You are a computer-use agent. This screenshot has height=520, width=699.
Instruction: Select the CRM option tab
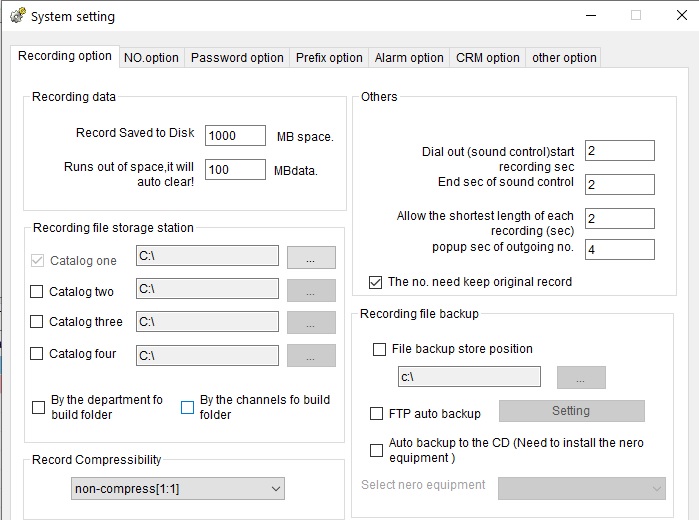[x=487, y=58]
